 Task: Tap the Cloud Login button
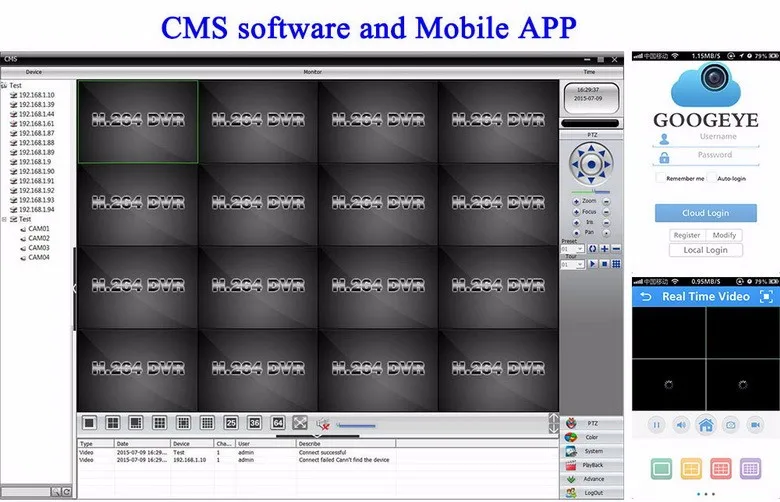[705, 213]
